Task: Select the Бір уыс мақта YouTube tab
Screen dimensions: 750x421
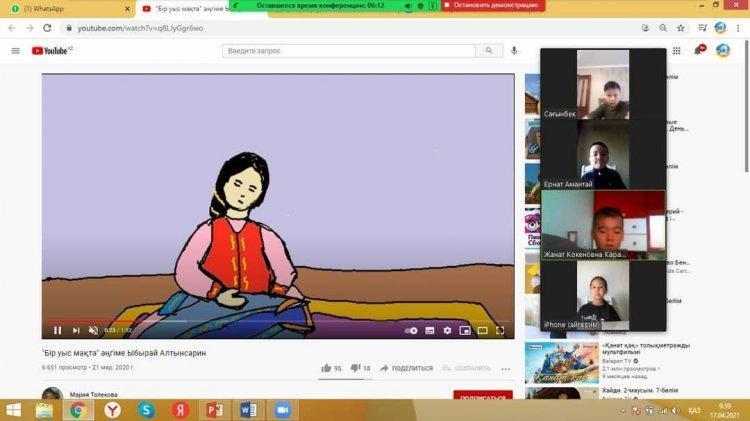Action: click(186, 9)
